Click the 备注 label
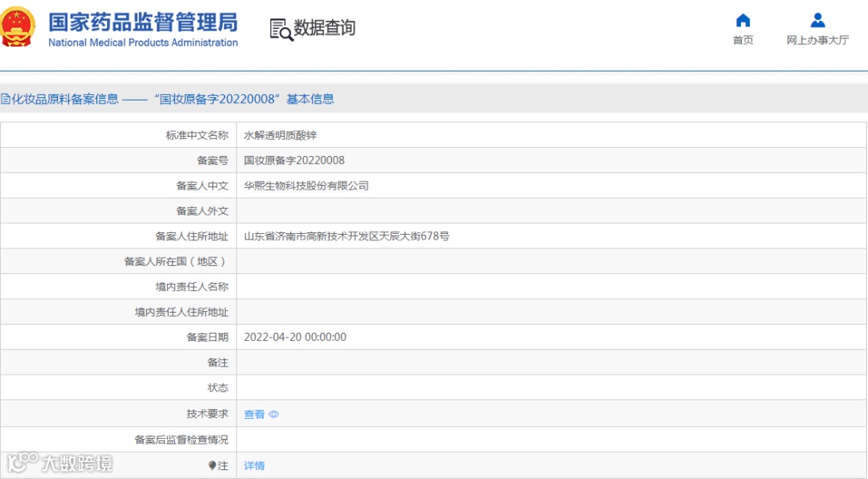This screenshot has width=868, height=479. (218, 362)
